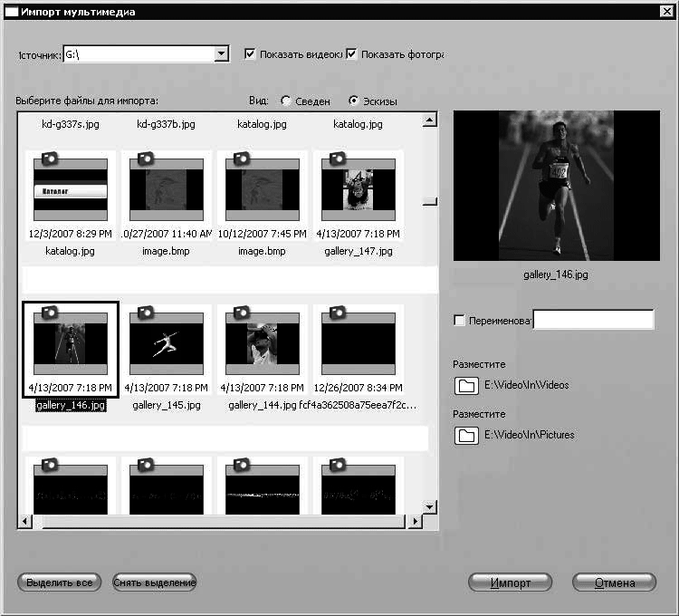Click the camera icon on the gallery_147.jpg thumbnail
Image resolution: width=679 pixels, height=616 pixels.
pyautogui.click(x=338, y=159)
